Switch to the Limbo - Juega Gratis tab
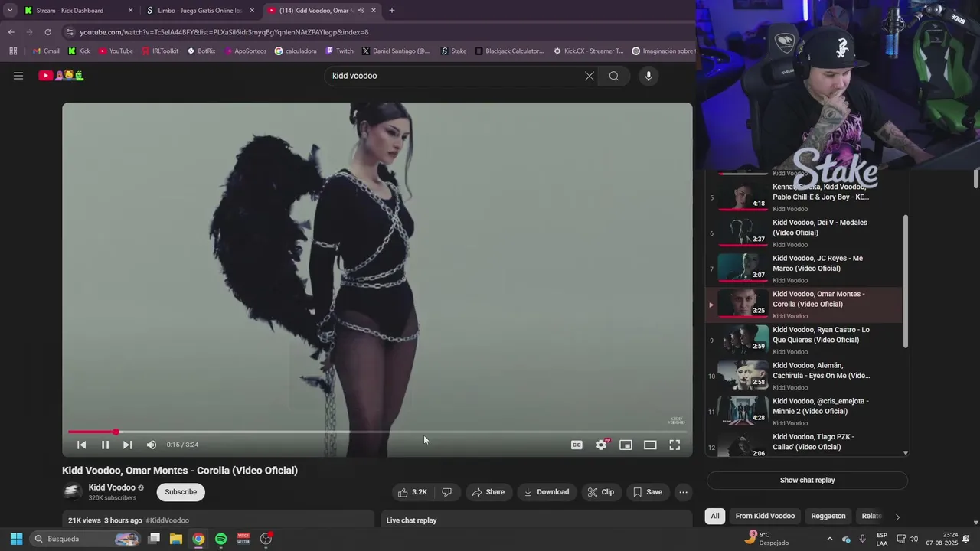The height and width of the screenshot is (551, 980). (199, 11)
